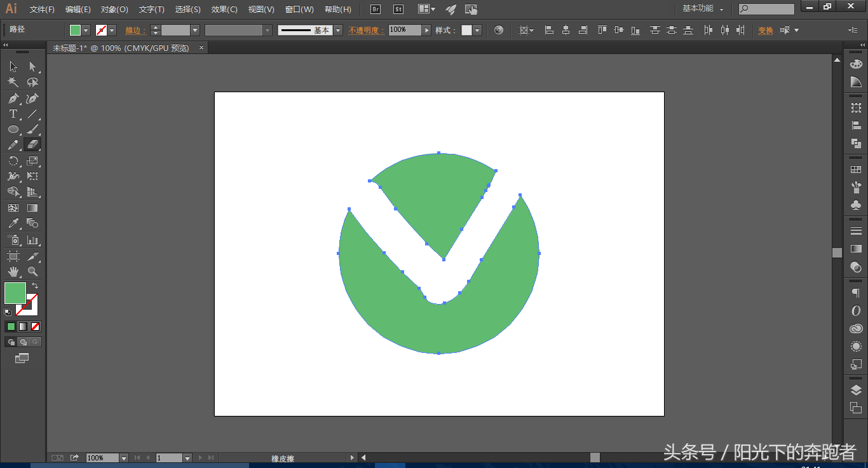Open the 效果(C) menu
The height and width of the screenshot is (468, 868).
click(x=224, y=10)
